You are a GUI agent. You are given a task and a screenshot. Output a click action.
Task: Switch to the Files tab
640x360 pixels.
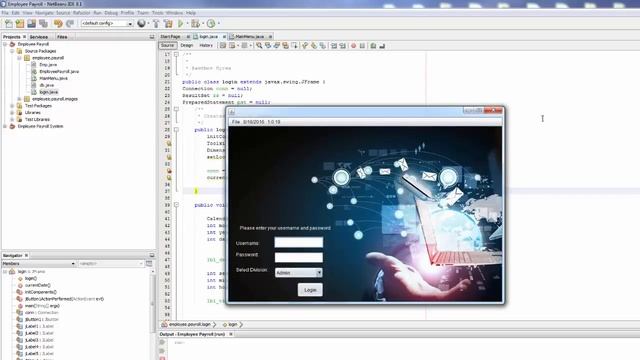tap(62, 37)
